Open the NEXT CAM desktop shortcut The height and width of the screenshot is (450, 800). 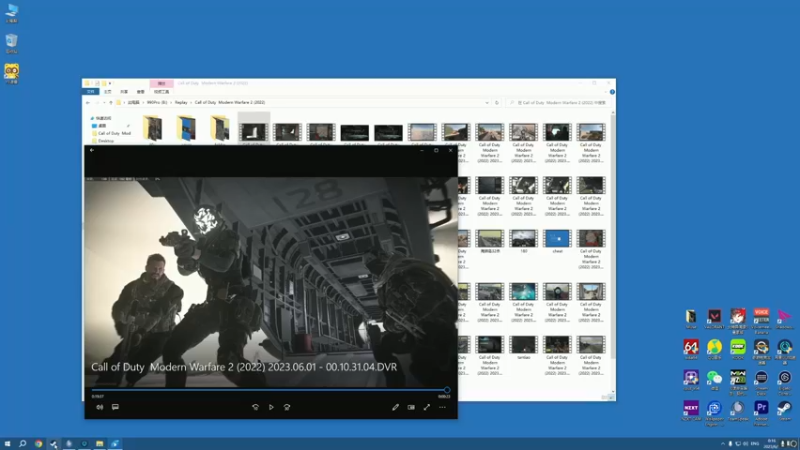691,411
